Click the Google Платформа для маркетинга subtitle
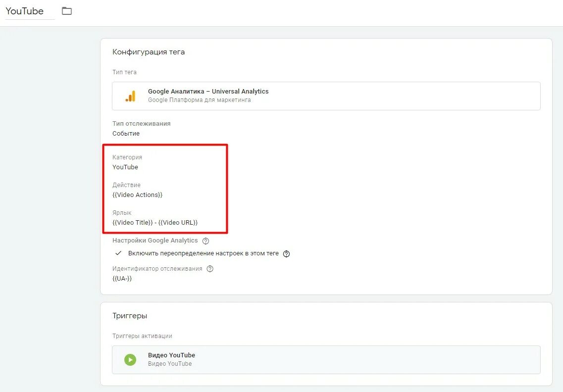This screenshot has width=563, height=392. pos(199,100)
